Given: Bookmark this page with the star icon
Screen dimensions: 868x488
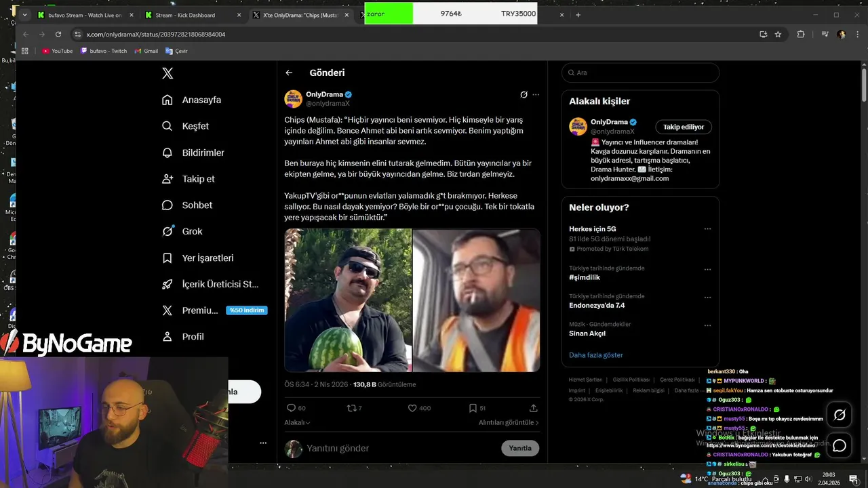Looking at the screenshot, I should coord(778,34).
